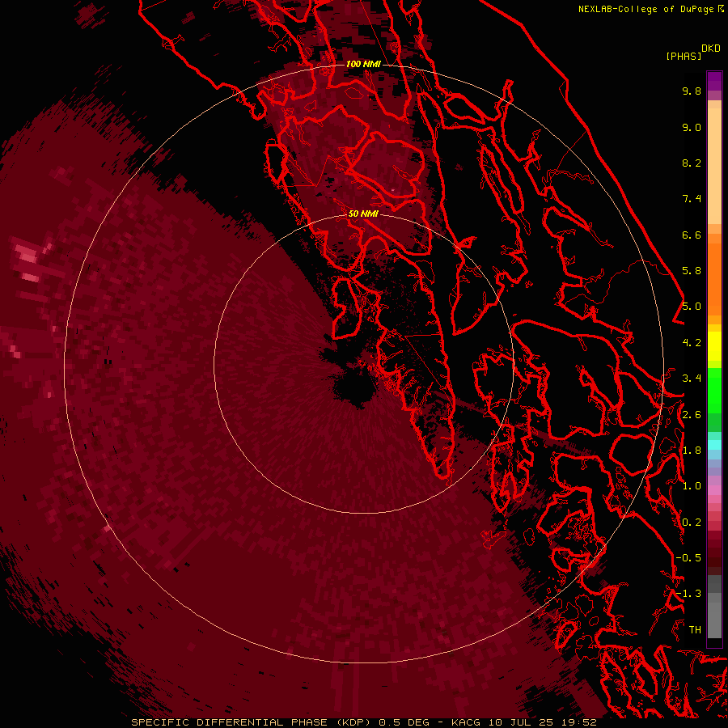The width and height of the screenshot is (728, 728).
Task: Click the TH threshold label on the legend
Action: tap(695, 630)
